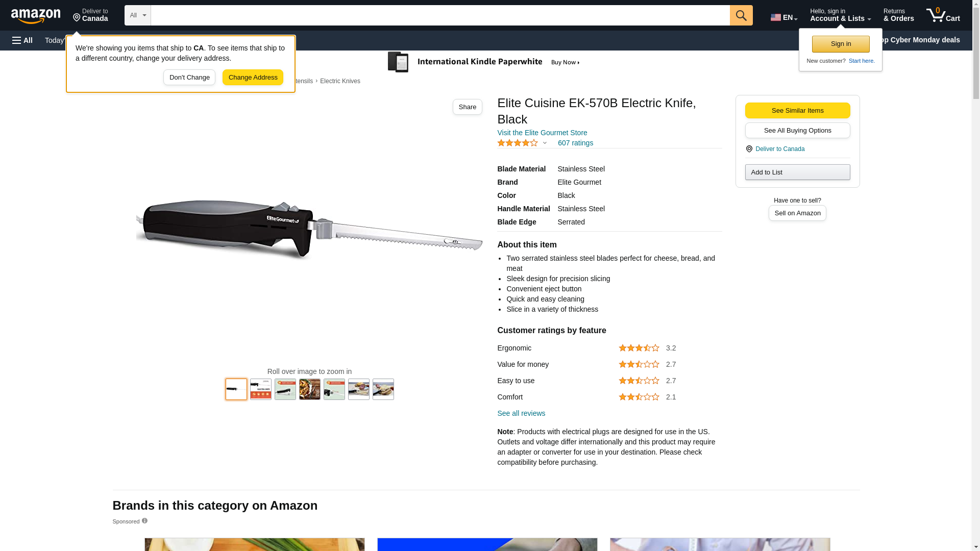Image resolution: width=980 pixels, height=551 pixels.
Task: Click the Sponsored info icon
Action: pyautogui.click(x=144, y=521)
